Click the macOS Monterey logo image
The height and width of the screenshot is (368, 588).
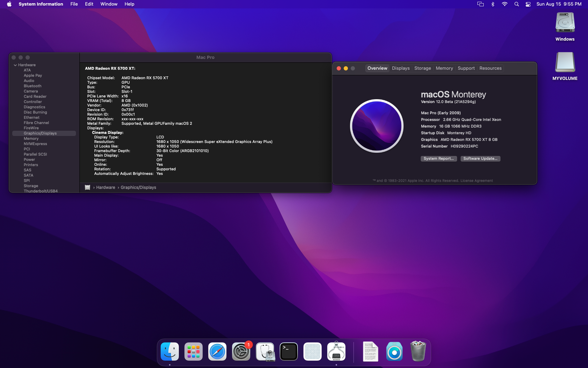pyautogui.click(x=377, y=126)
